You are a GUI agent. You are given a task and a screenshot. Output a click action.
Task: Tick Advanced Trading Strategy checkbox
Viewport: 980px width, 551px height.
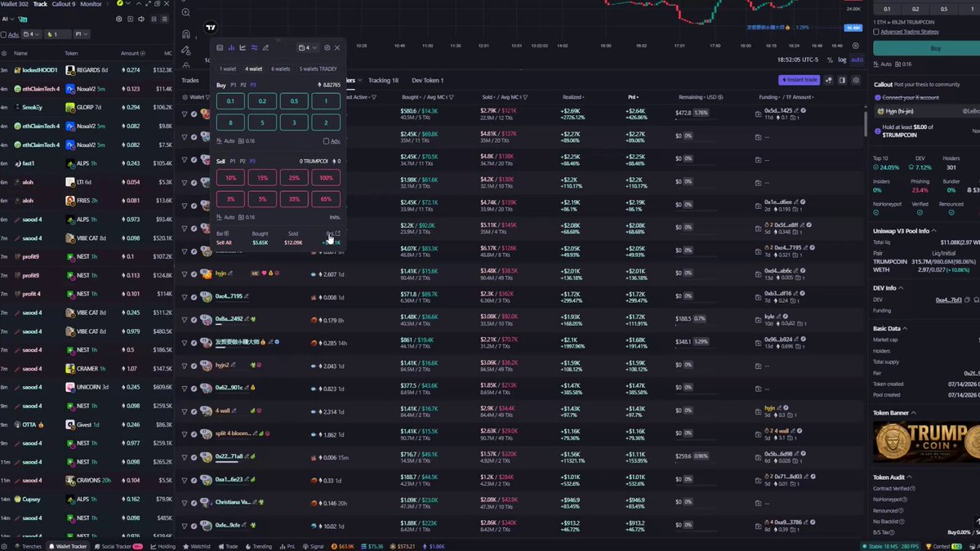click(x=876, y=32)
